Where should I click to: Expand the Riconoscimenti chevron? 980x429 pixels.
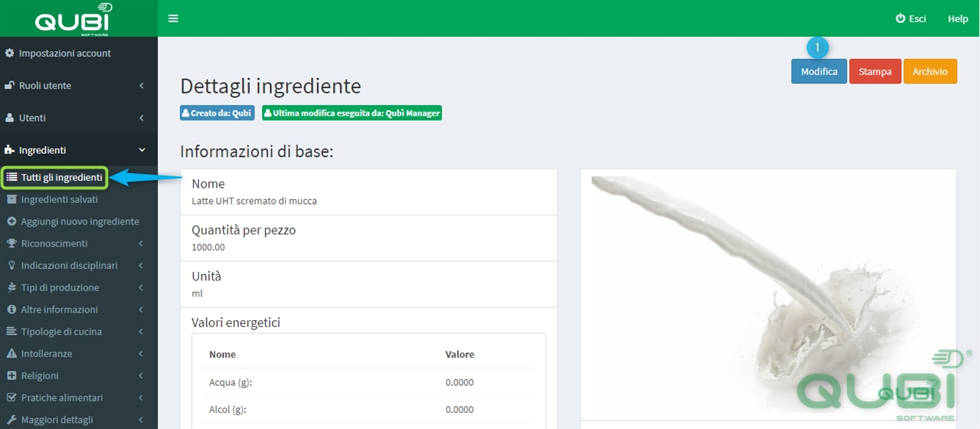[142, 244]
